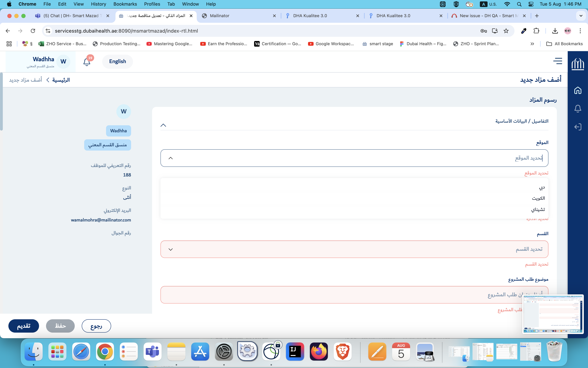Reload the current page
588x368 pixels.
tap(33, 31)
